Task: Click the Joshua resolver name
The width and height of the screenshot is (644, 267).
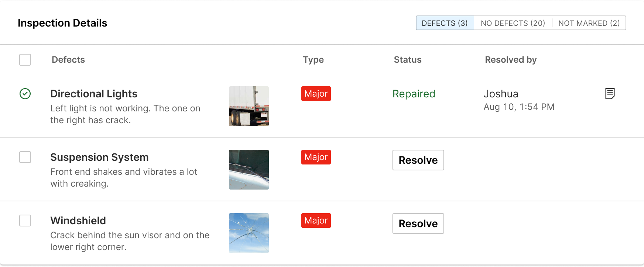Action: (x=501, y=94)
